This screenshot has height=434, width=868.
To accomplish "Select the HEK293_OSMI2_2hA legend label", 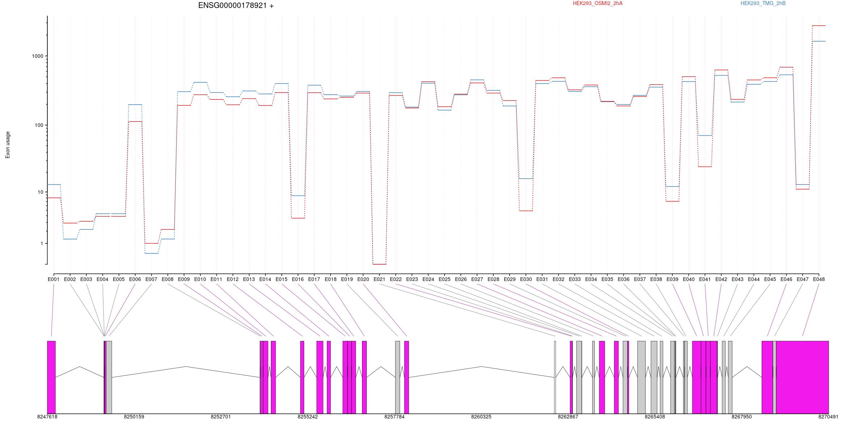I will [597, 3].
